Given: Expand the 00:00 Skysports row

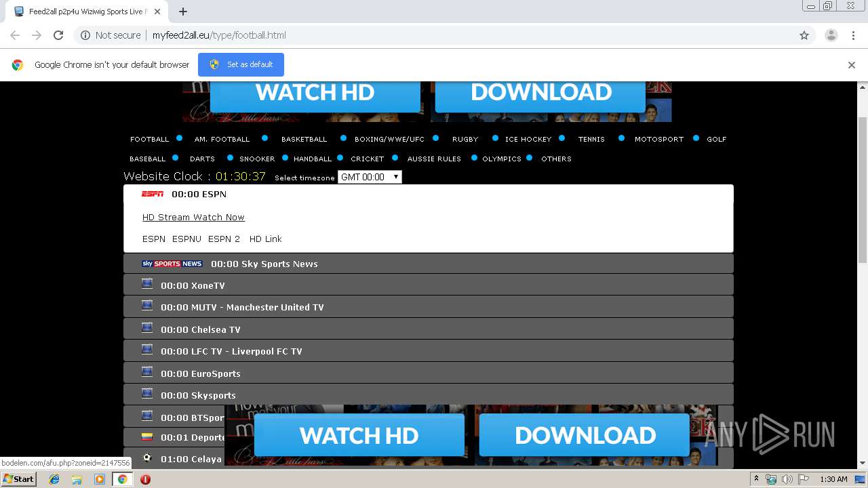Looking at the screenshot, I should tap(429, 395).
